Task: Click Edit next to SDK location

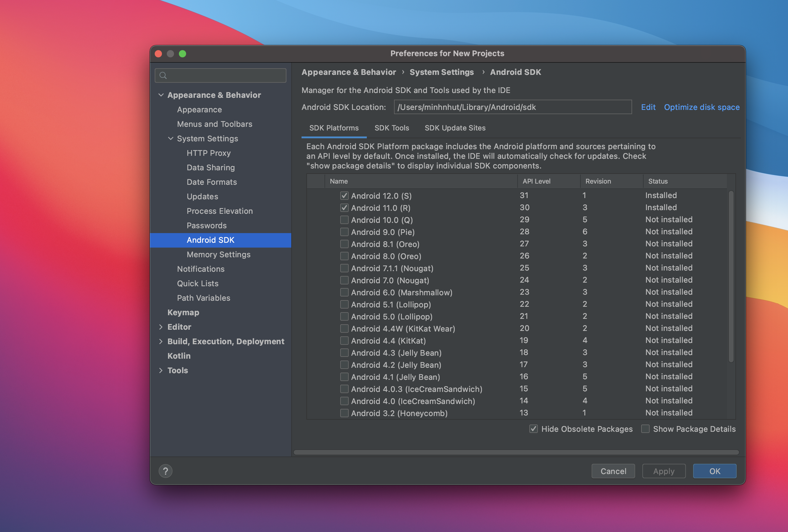Action: click(648, 107)
